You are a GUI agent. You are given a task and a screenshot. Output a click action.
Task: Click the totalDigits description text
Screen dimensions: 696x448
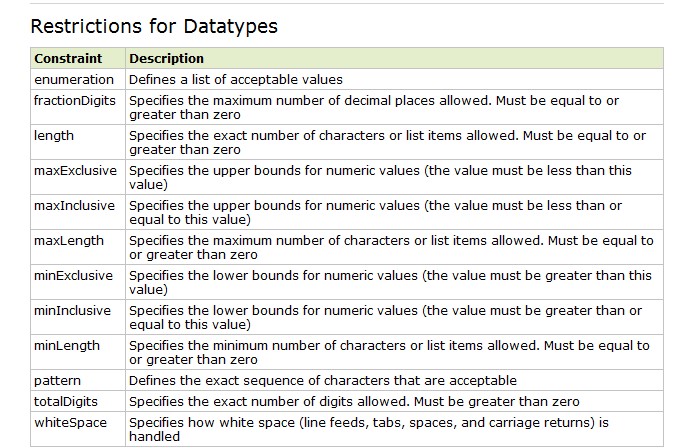(x=354, y=401)
